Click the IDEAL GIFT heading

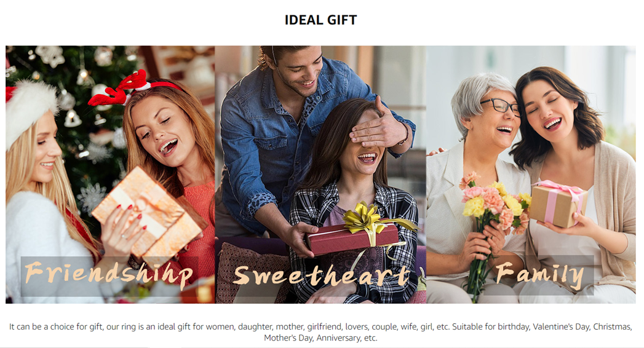[x=320, y=20]
